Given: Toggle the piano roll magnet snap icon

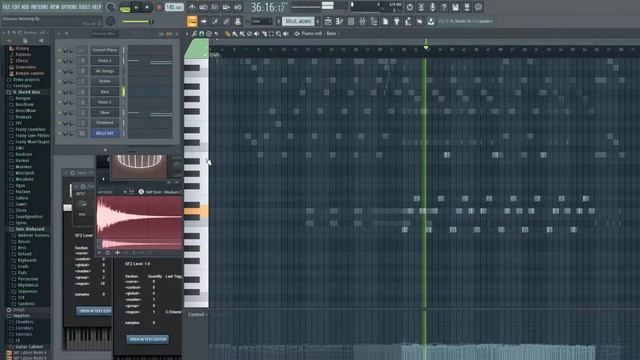Looking at the screenshot, I should click(201, 34).
